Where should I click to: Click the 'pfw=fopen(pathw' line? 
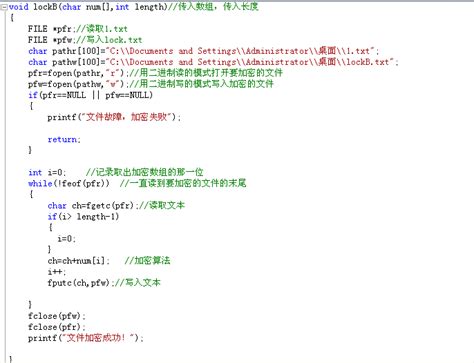151,84
